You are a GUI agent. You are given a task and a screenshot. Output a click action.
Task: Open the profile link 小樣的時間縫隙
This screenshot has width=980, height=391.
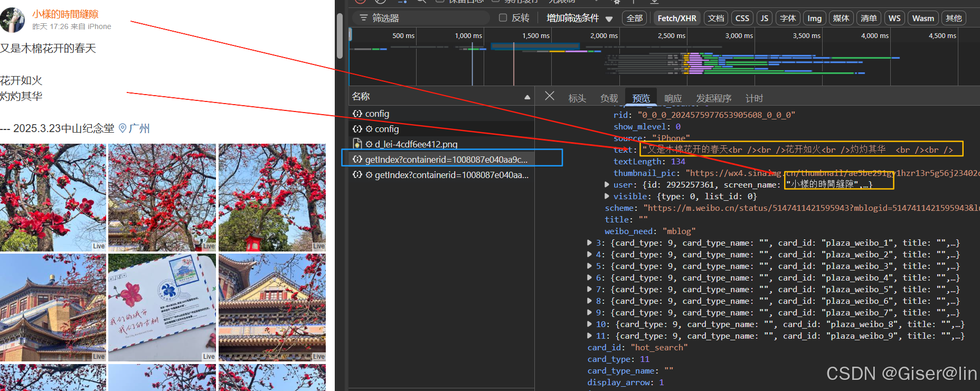(65, 14)
